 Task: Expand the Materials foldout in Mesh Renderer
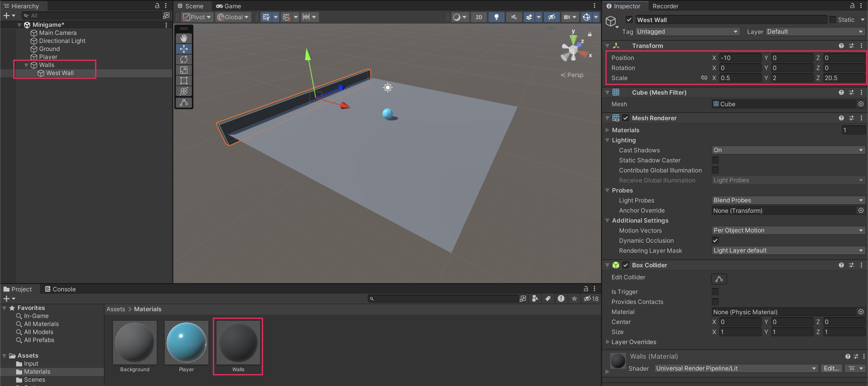(607, 130)
